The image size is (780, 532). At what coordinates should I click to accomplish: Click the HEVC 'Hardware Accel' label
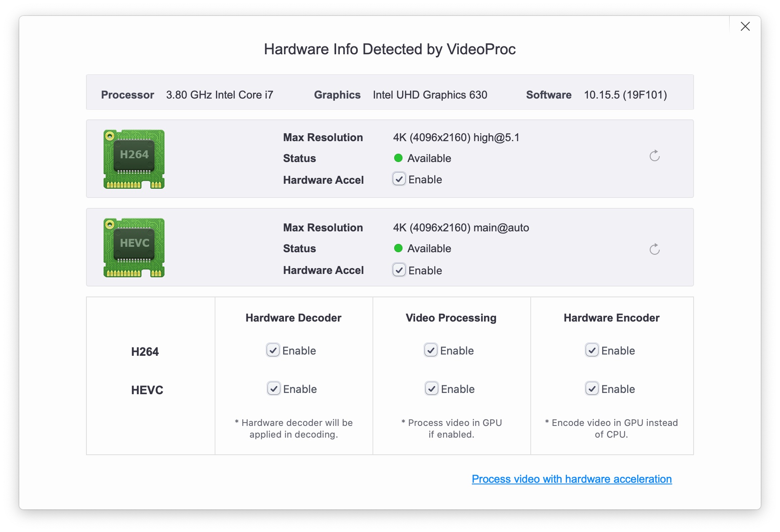pos(324,270)
